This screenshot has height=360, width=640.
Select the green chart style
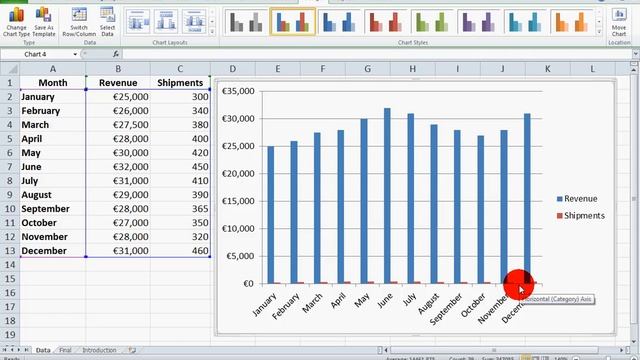tap(432, 22)
